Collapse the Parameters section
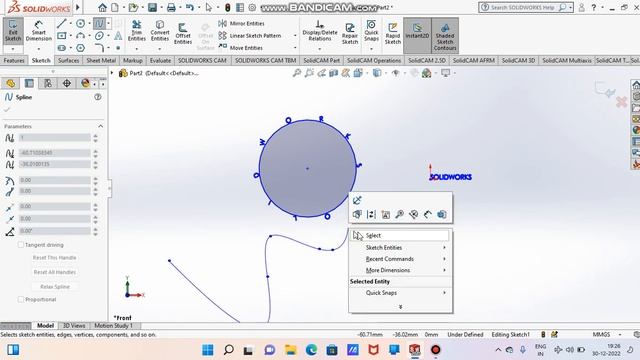 (x=100, y=126)
